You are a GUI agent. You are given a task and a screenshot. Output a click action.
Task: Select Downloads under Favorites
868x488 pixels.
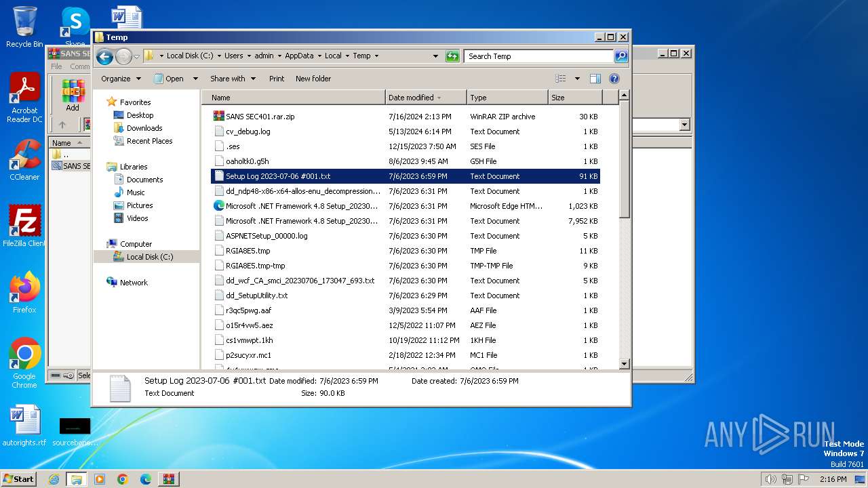pos(144,128)
